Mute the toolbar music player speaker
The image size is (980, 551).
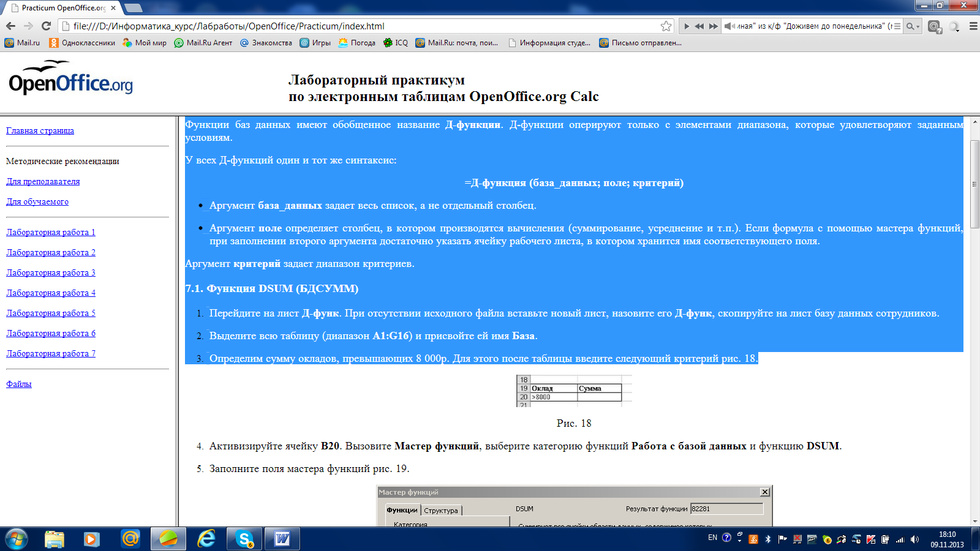(728, 26)
